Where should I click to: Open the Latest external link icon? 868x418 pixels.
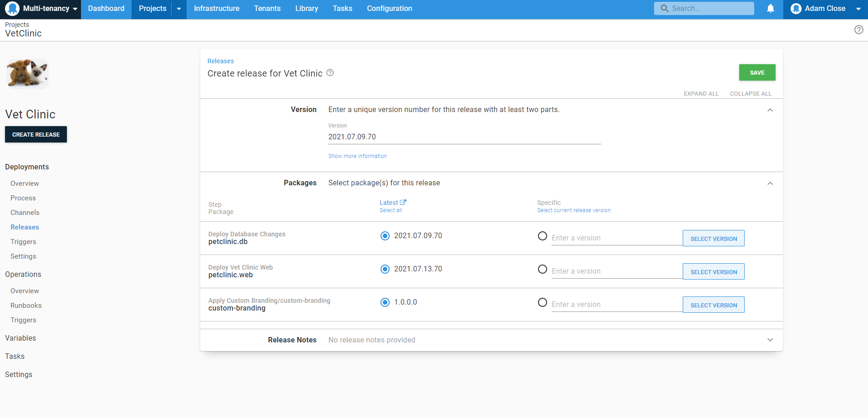(x=403, y=203)
